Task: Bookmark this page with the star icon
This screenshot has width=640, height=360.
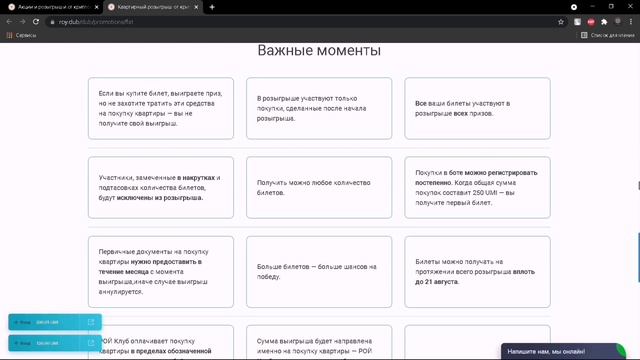Action: (x=561, y=22)
